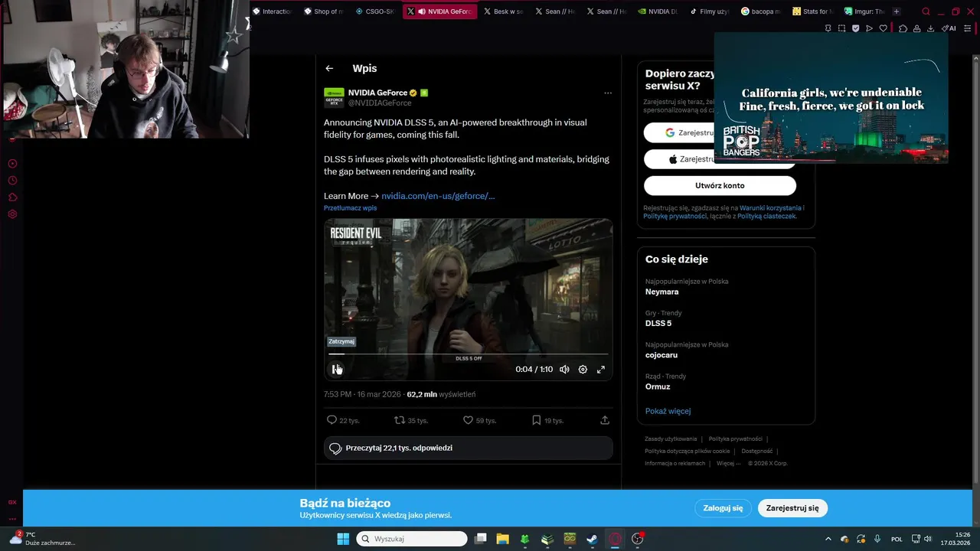Open Steam from the taskbar
Screen dimensions: 980x551
pos(592,539)
